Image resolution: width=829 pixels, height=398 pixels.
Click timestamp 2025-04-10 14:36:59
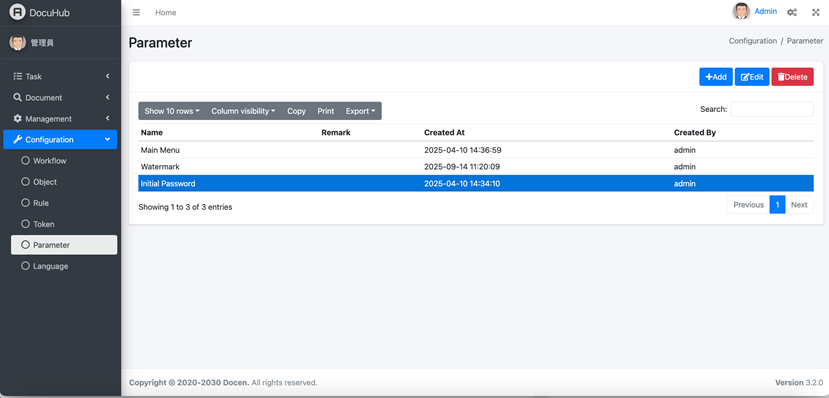click(x=463, y=150)
